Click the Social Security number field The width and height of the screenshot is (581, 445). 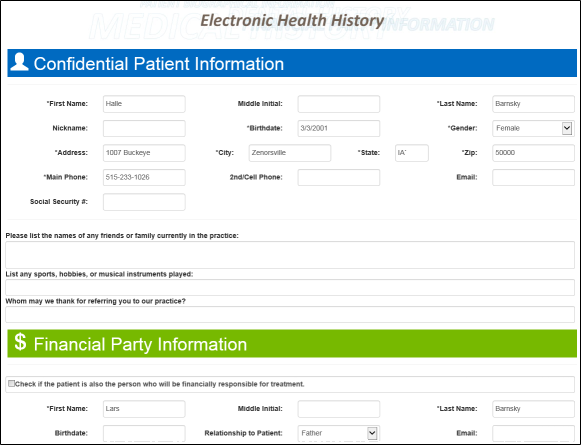[144, 202]
